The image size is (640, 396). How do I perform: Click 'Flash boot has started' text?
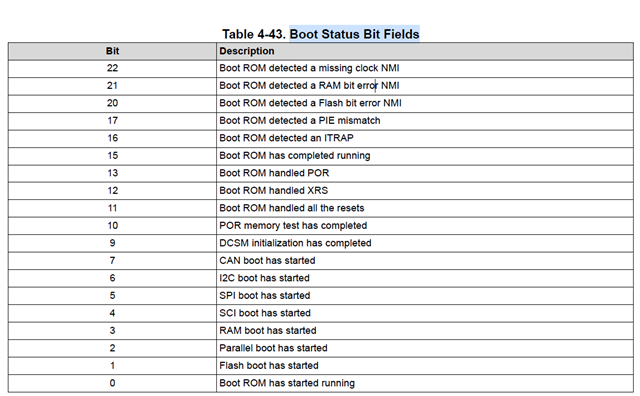click(x=269, y=366)
